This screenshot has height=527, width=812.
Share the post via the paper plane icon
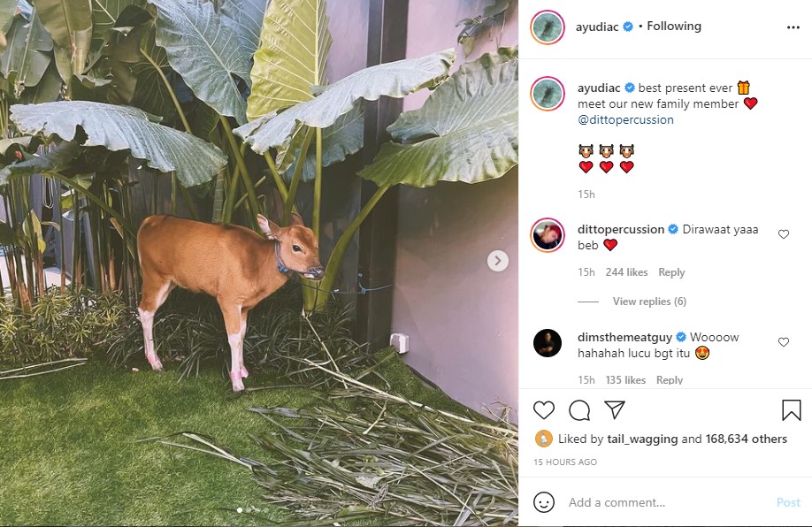coord(615,410)
